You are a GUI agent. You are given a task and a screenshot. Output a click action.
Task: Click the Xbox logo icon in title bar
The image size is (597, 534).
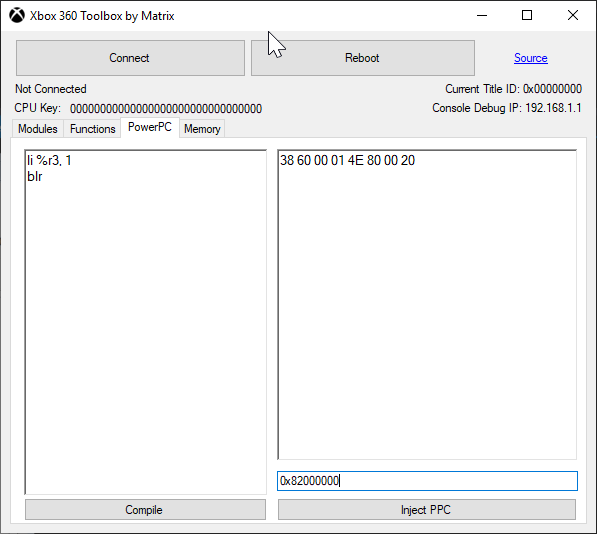click(x=17, y=16)
